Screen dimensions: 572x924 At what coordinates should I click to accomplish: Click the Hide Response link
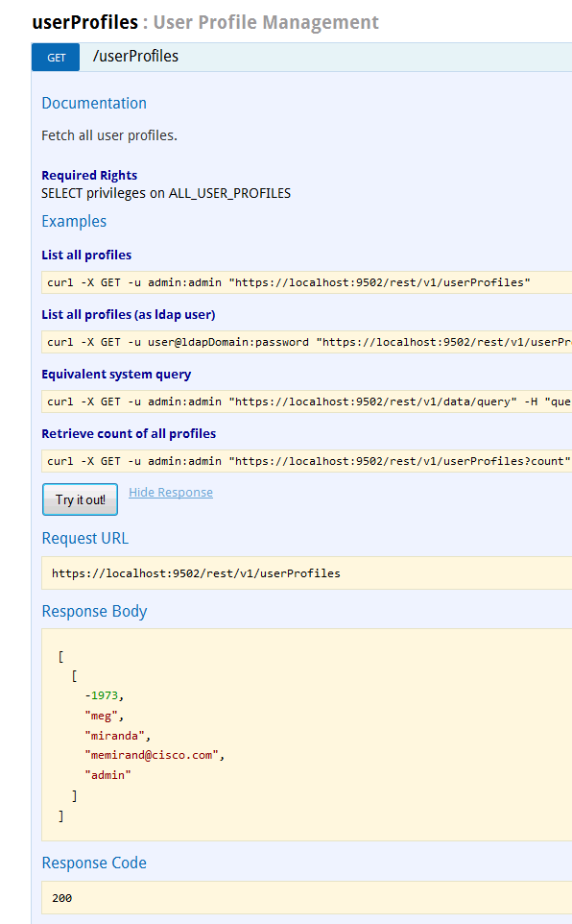[171, 492]
